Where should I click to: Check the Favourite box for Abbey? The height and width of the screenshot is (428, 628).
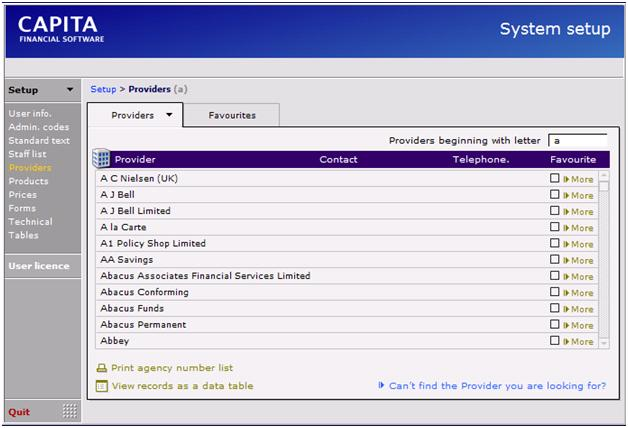(555, 341)
